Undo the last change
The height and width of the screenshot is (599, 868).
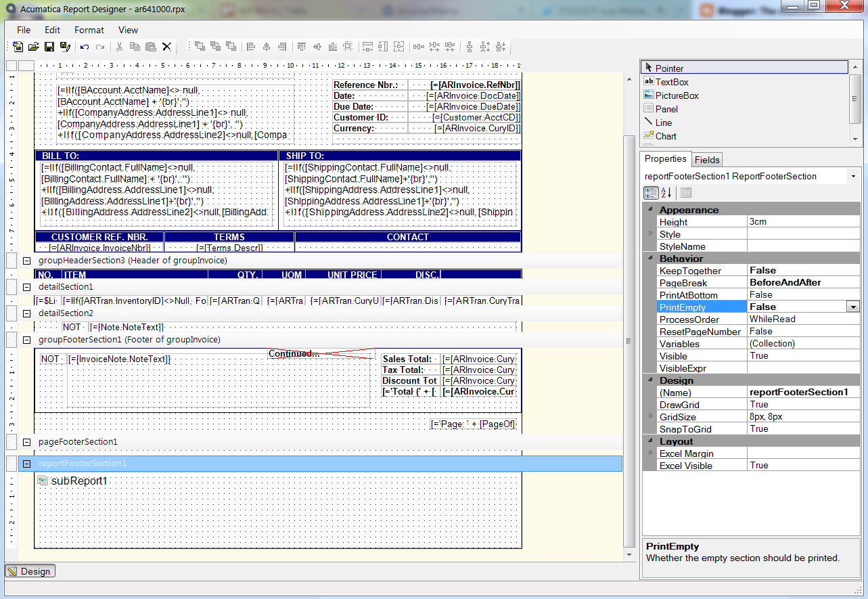[x=85, y=47]
